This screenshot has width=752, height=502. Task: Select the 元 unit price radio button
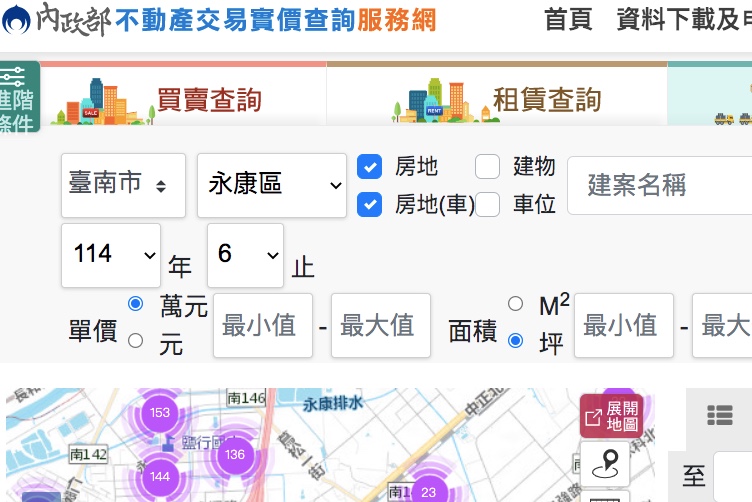136,341
